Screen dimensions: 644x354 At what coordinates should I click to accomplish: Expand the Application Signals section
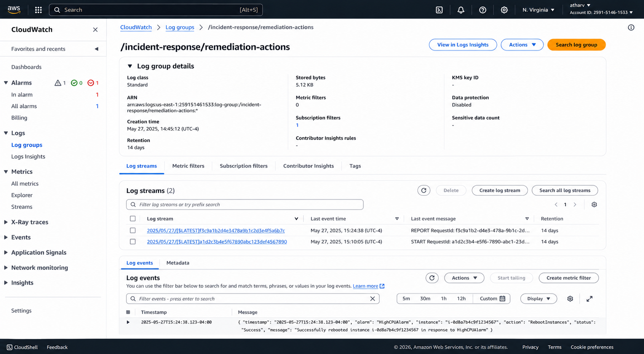pyautogui.click(x=6, y=253)
